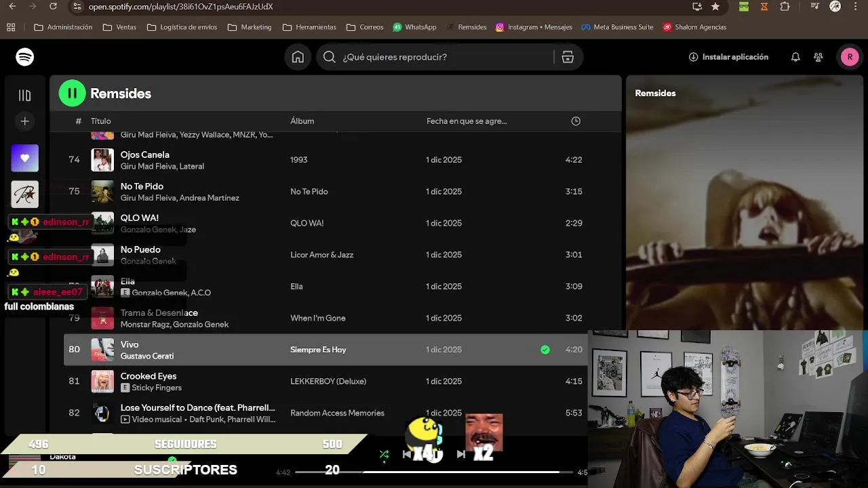Click the browser forward arrow

pyautogui.click(x=33, y=7)
